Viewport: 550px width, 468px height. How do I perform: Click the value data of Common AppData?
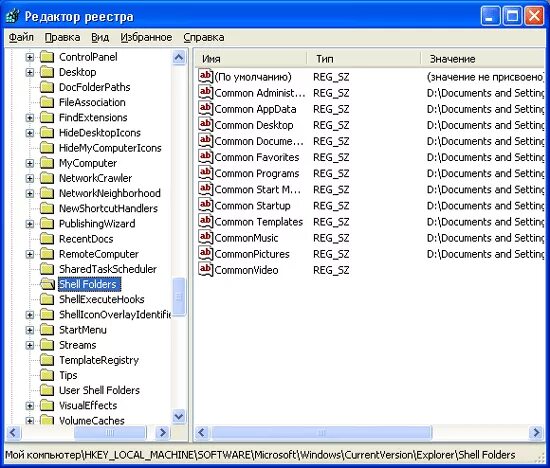(x=485, y=109)
